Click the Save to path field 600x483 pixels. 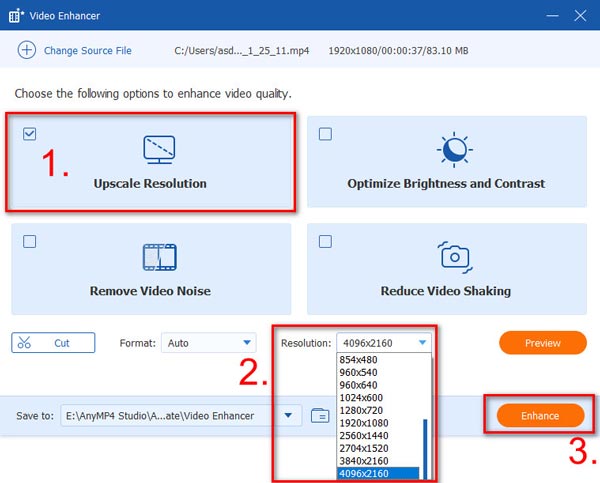(x=181, y=415)
